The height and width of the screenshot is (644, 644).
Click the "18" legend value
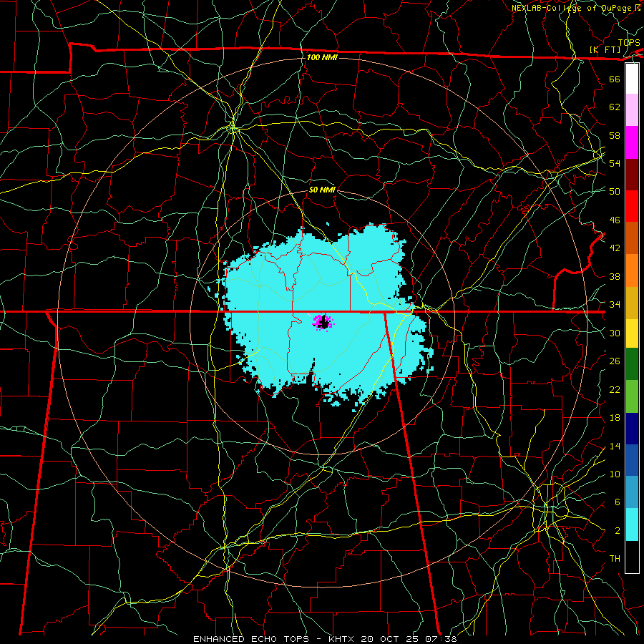[x=615, y=418]
